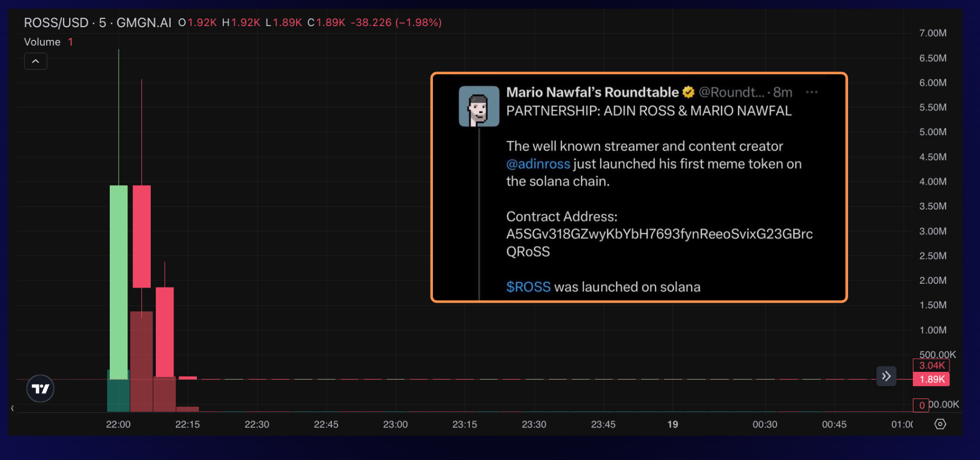Image resolution: width=980 pixels, height=460 pixels.
Task: Click the TradingView logo button
Action: [x=40, y=389]
